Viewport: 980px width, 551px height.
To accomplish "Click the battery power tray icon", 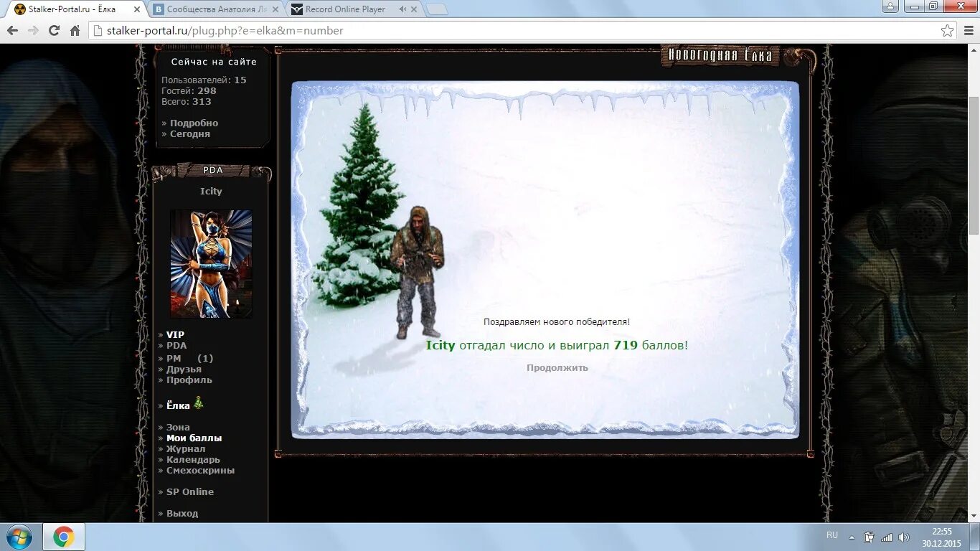I will [870, 537].
